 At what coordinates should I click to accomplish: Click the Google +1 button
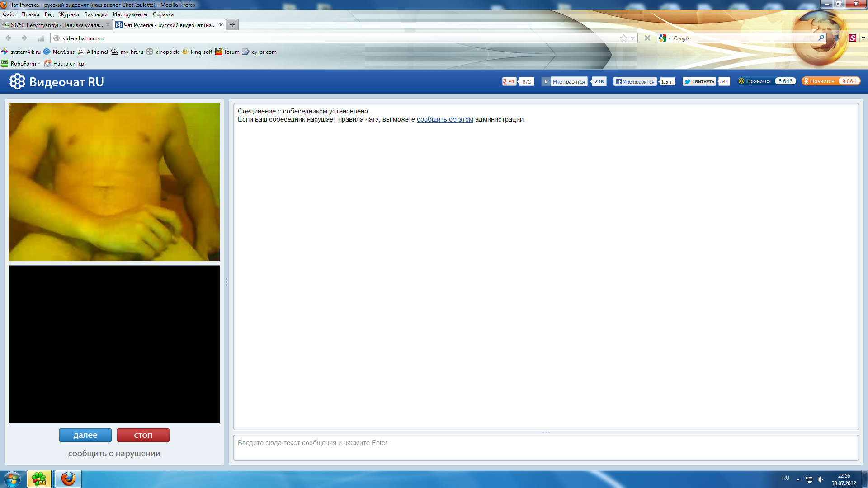509,81
